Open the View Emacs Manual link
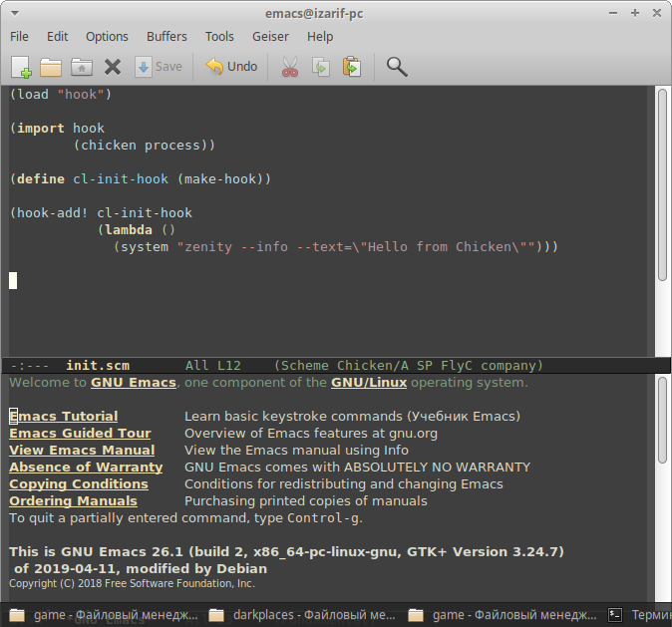Viewport: 672px width, 627px height. (82, 450)
